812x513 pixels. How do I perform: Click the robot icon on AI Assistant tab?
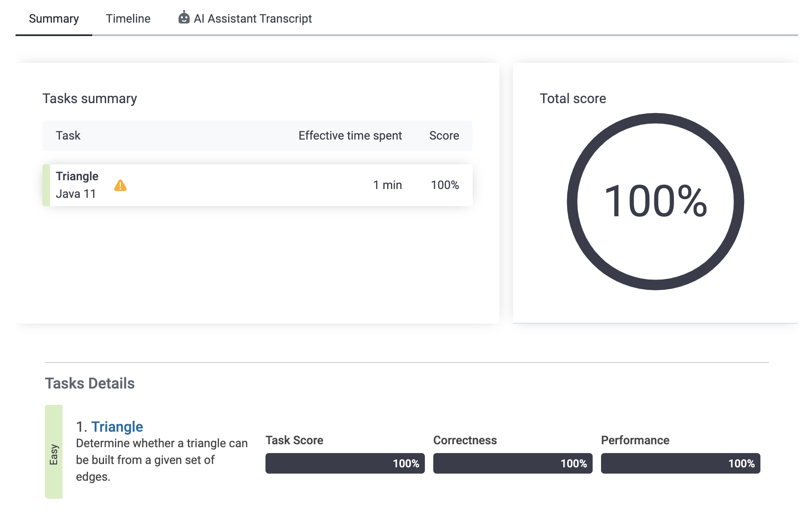(184, 18)
